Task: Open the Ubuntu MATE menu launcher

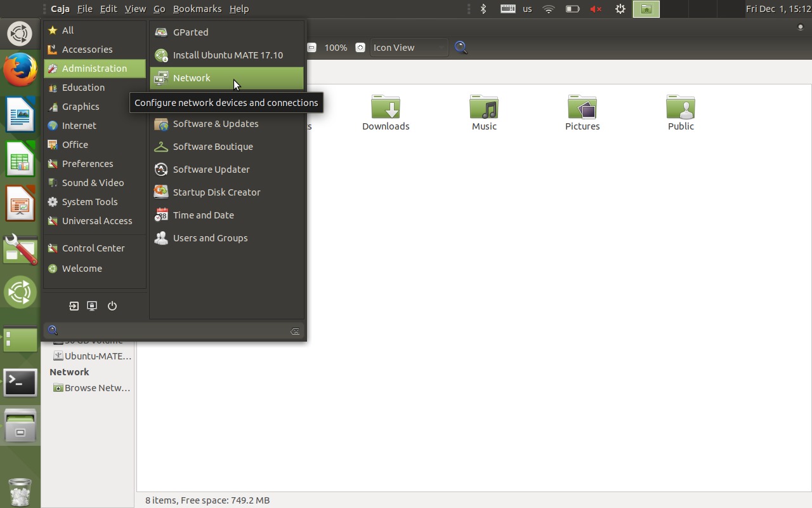Action: [x=20, y=34]
